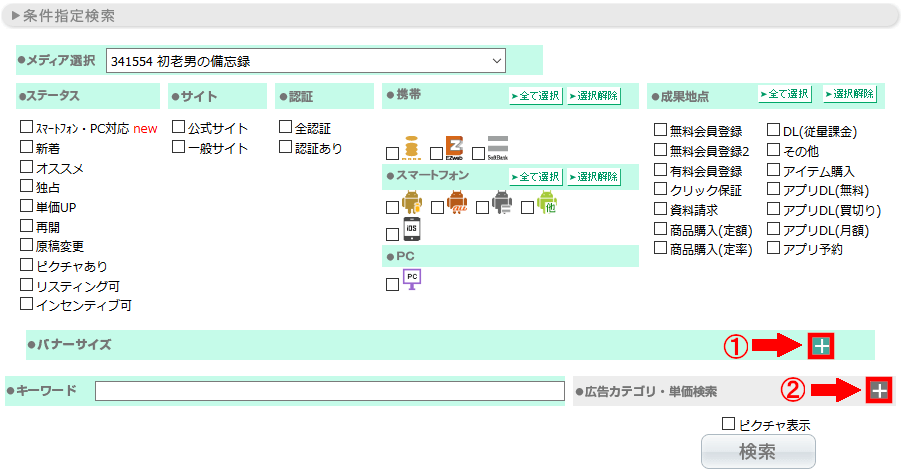Tick the 公式サイト checkbox
This screenshot has height=472, width=903.
[x=179, y=127]
